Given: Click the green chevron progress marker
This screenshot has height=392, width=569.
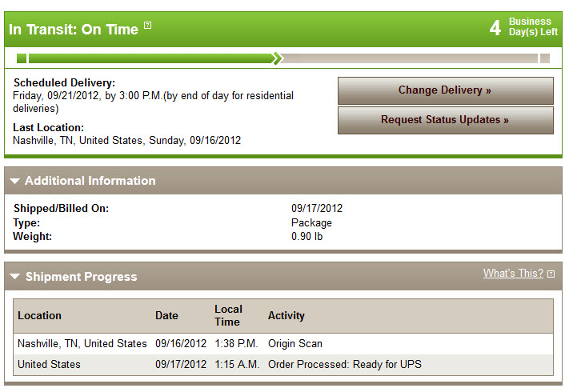Looking at the screenshot, I should 277,58.
